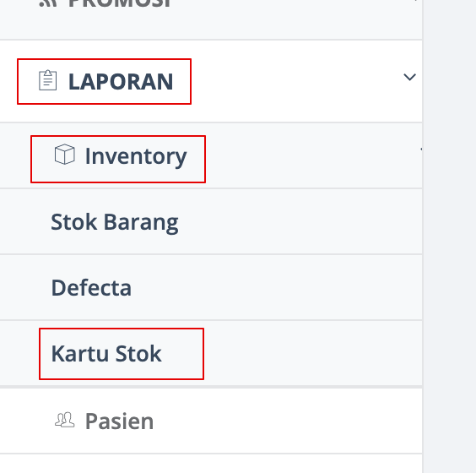The width and height of the screenshot is (476, 473).
Task: Click the cube icon next to Inventory
Action: tap(65, 155)
